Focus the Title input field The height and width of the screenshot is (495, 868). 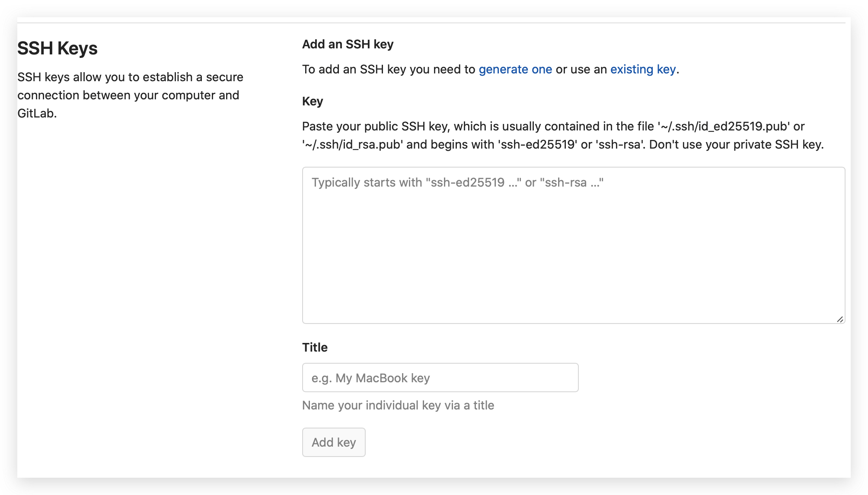440,378
